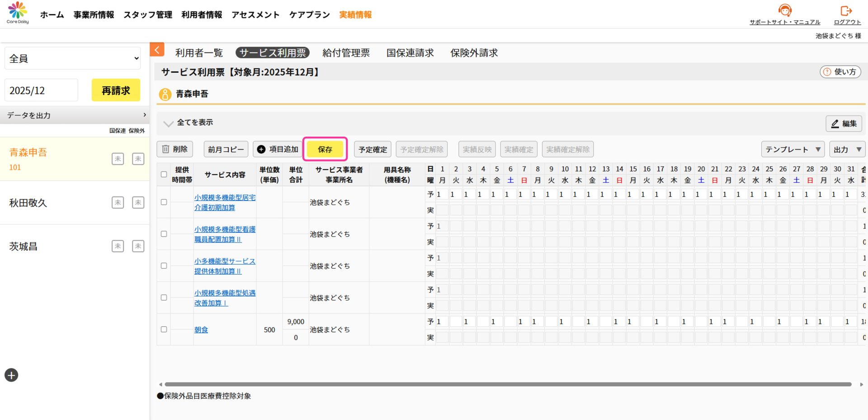Click the horizontal scrollbar under the table
Viewport: 868px width, 420px height.
[x=508, y=384]
